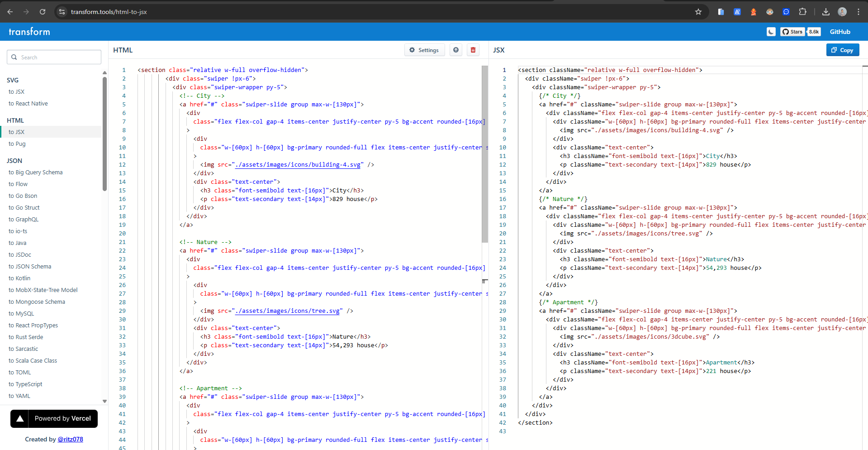The height and width of the screenshot is (450, 868).
Task: Choose to React PropTypes converter
Action: [33, 326]
